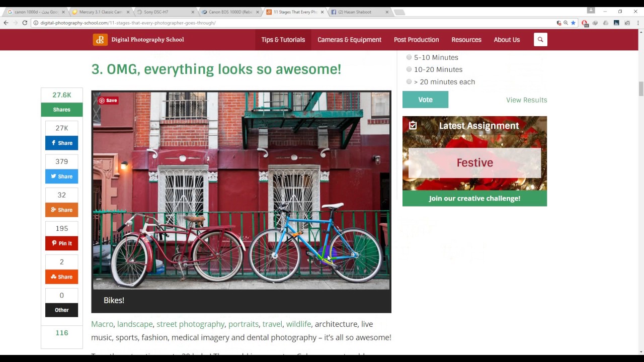Screen dimensions: 644x362
Task: Close the Sony DSC-H7 tab
Action: click(x=193, y=12)
